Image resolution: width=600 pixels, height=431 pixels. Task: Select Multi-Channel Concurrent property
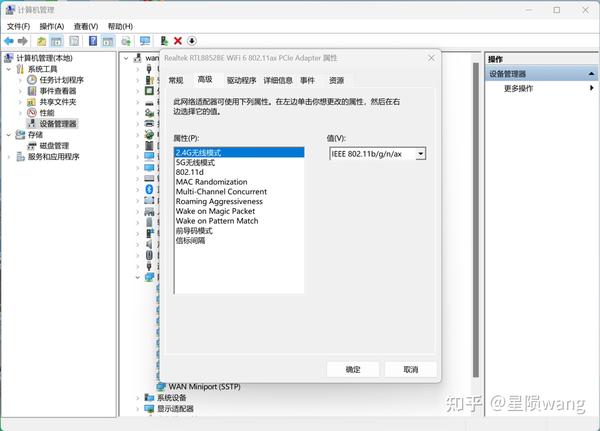pyautogui.click(x=239, y=191)
